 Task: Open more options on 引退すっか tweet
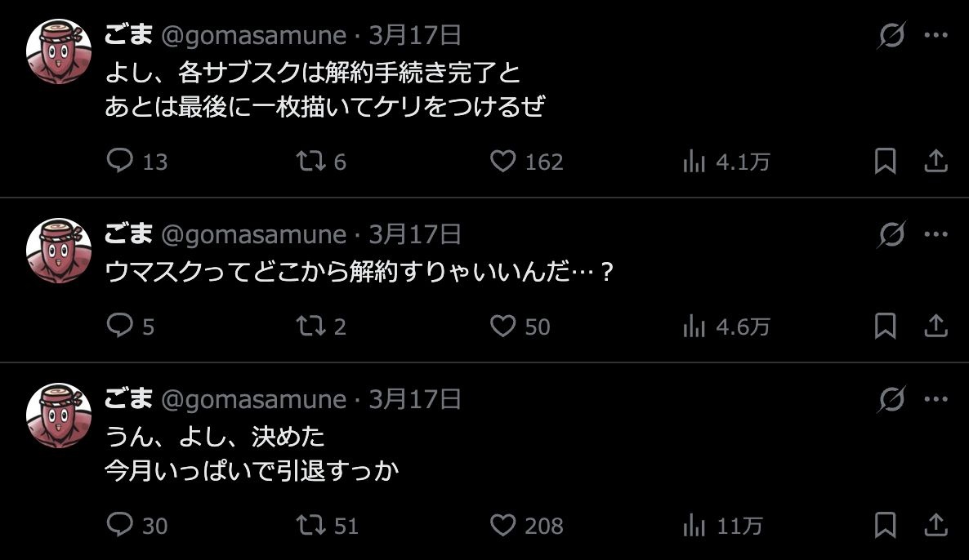click(936, 399)
